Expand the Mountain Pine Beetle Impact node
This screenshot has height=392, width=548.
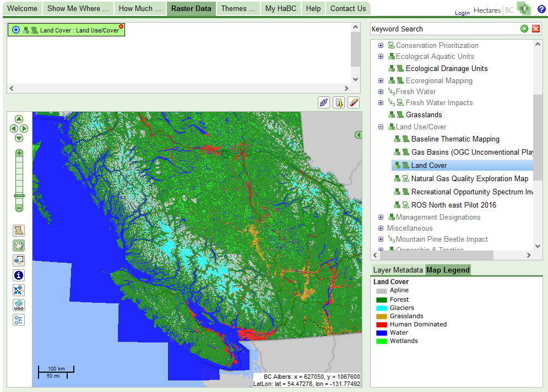[381, 239]
